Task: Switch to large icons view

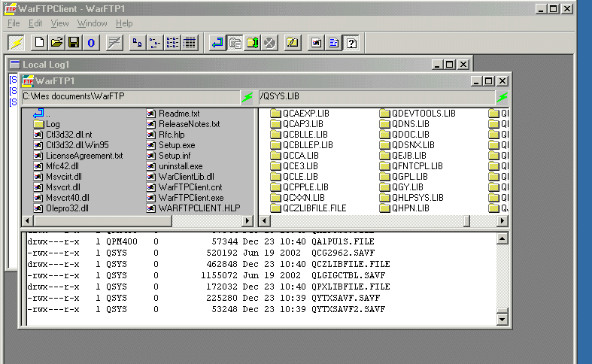Action: pyautogui.click(x=138, y=43)
